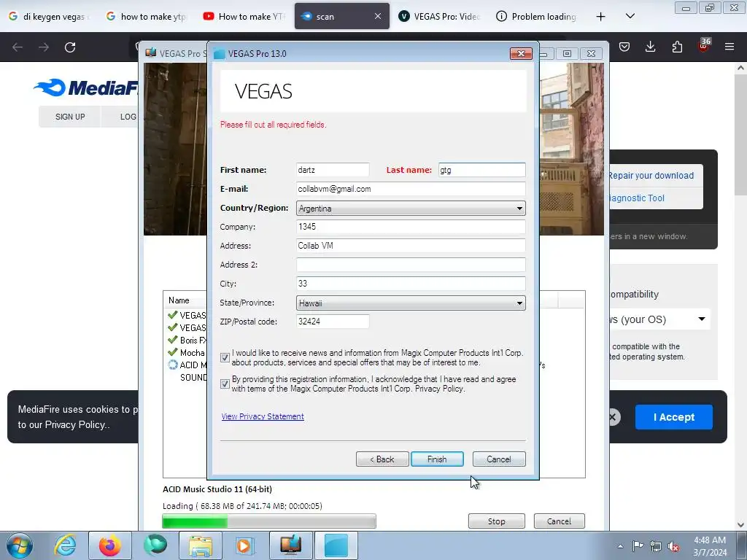
Task: Reload the page in Firefox
Action: pos(70,47)
